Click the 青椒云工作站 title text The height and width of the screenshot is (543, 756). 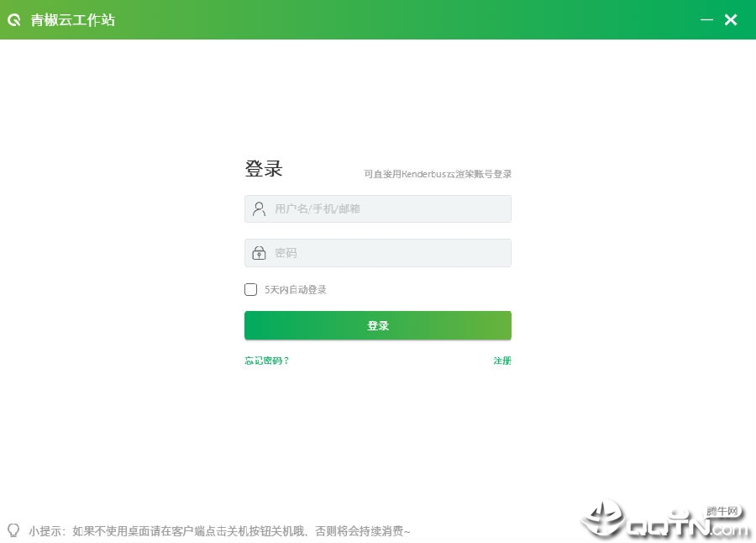point(73,20)
